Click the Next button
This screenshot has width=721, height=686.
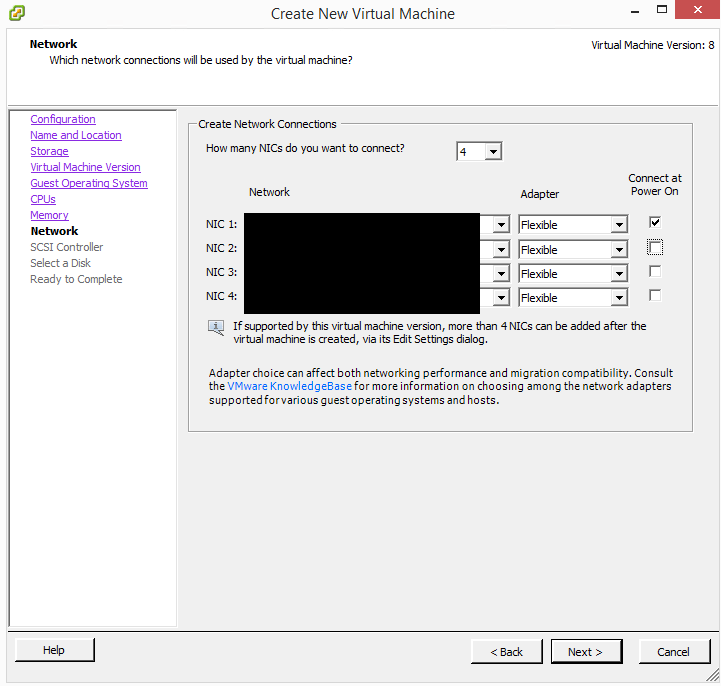[586, 652]
